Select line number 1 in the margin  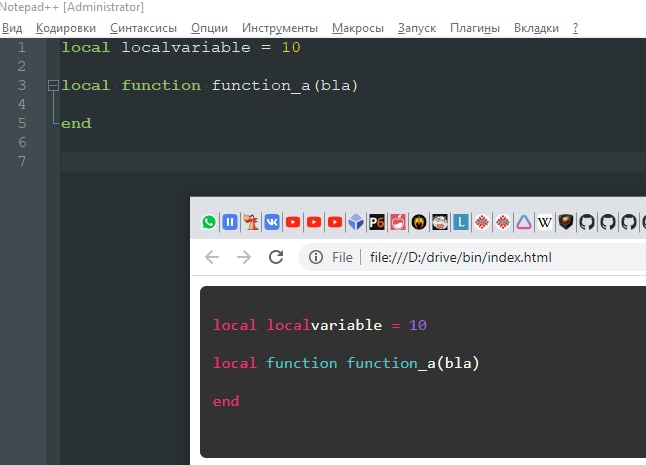pos(21,47)
